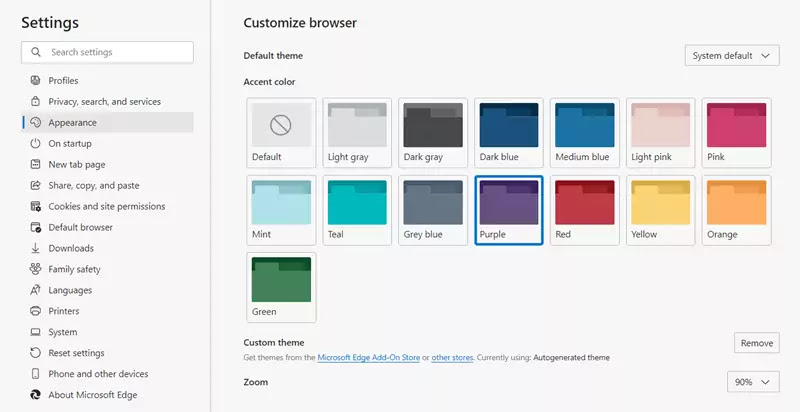Click the New tab page icon

click(x=35, y=164)
